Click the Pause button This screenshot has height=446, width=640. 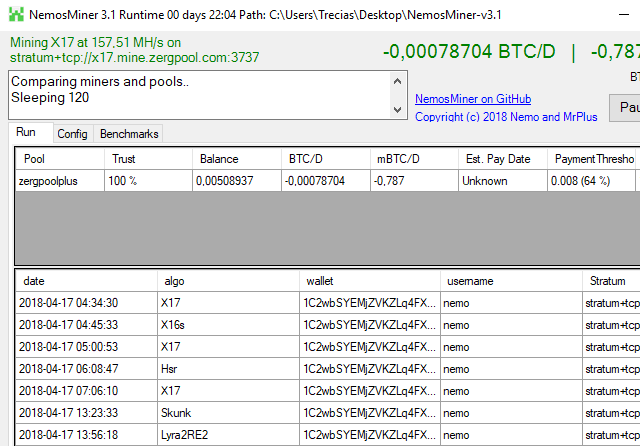click(625, 108)
